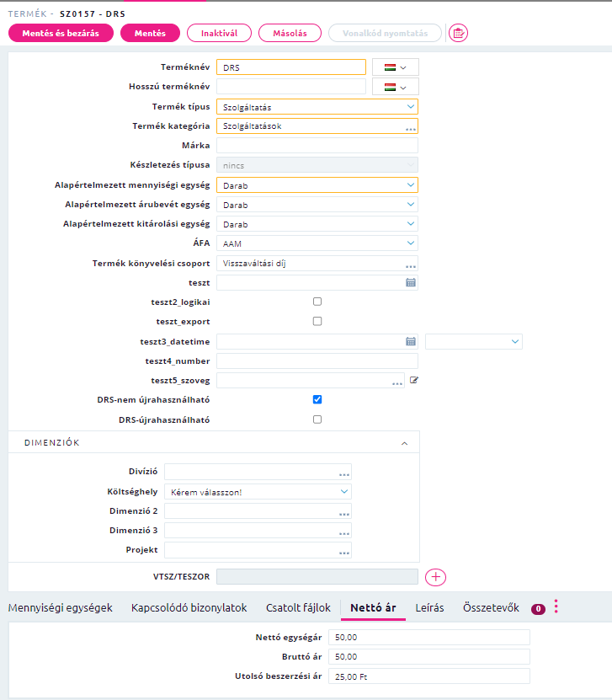Screen dimensions: 612x700
Task: Click Nettó egységár field 50,00
Action: pyautogui.click(x=429, y=638)
